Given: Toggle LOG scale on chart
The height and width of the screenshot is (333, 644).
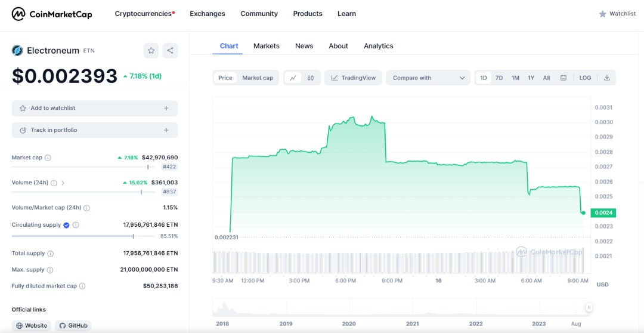Looking at the screenshot, I should point(586,78).
